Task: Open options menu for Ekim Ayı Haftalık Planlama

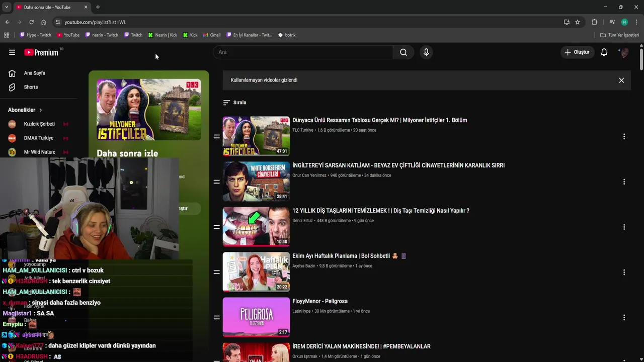Action: coord(624,273)
